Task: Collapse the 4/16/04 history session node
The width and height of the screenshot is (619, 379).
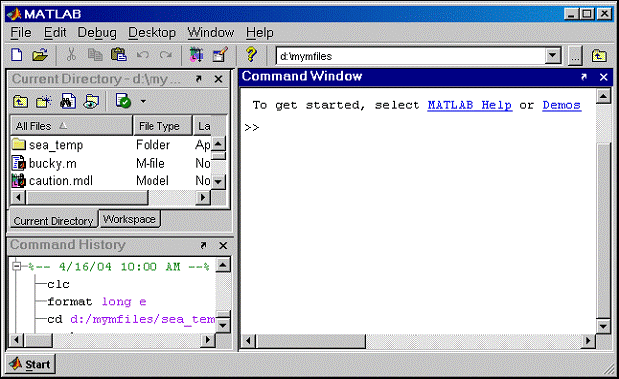Action: [17, 266]
